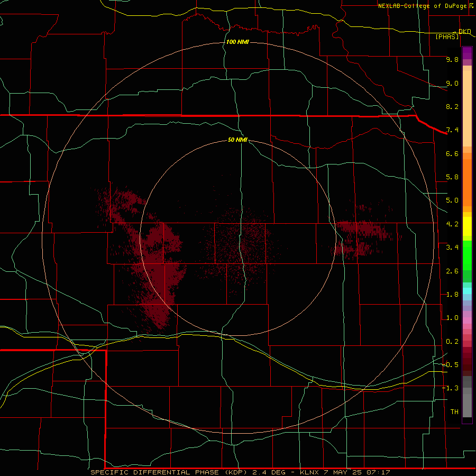Click the 100 NMI range ring label
476x476 pixels.
pos(237,42)
